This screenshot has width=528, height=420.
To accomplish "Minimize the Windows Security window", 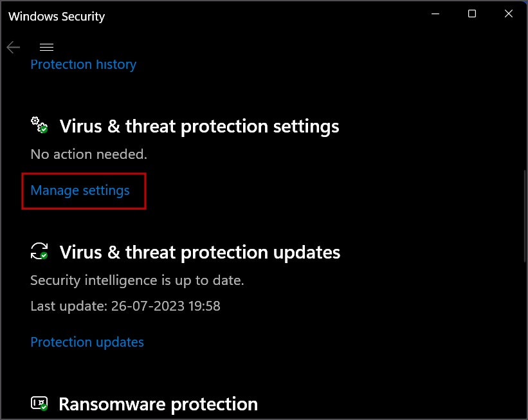I will coord(435,14).
